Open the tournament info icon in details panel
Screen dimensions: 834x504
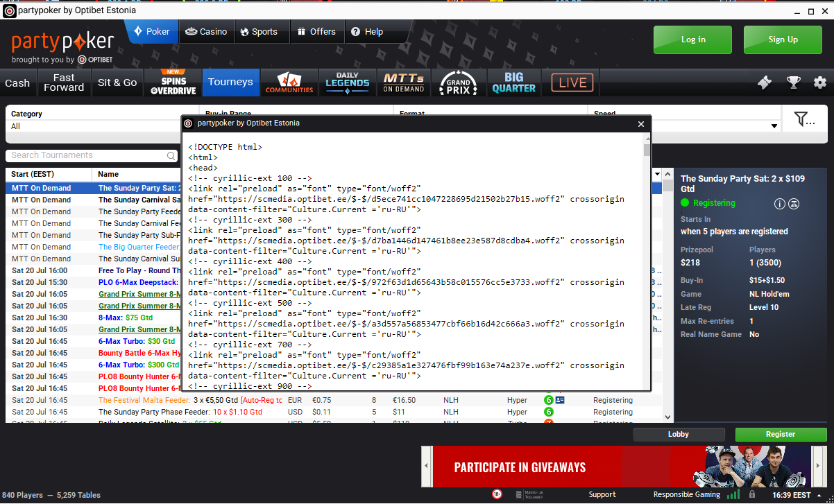[779, 204]
